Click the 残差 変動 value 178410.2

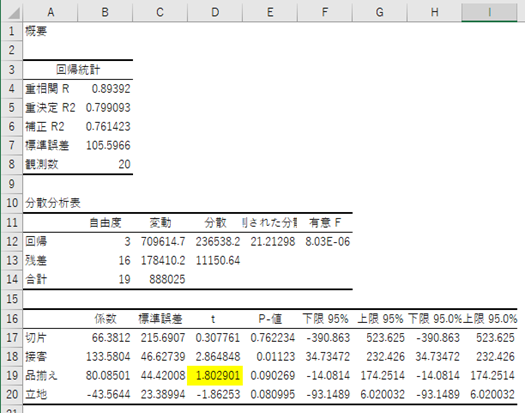click(x=160, y=260)
